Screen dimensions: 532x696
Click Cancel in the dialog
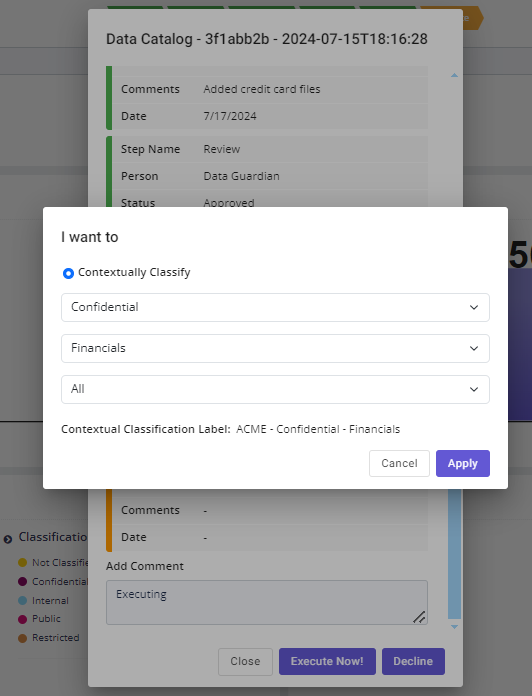tap(399, 463)
